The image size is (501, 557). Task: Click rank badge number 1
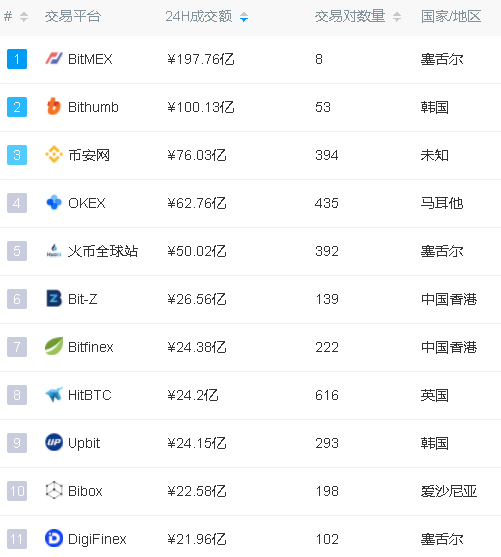[17, 59]
